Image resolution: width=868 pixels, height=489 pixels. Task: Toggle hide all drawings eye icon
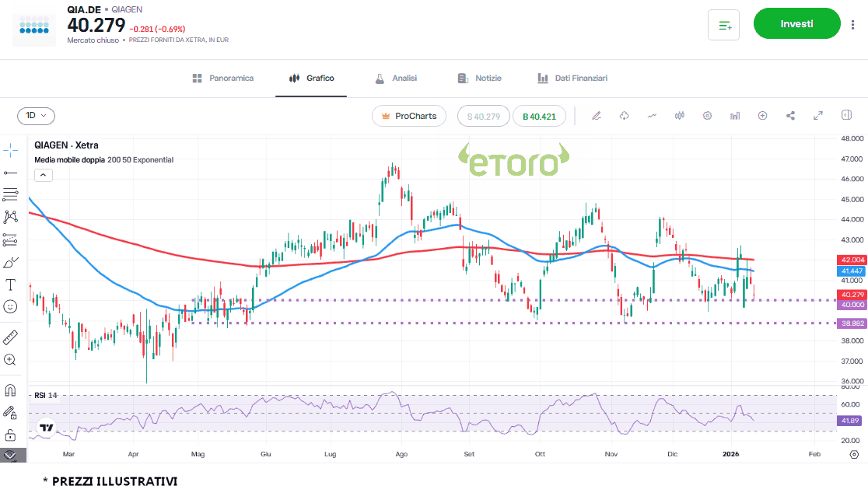pos(11,455)
